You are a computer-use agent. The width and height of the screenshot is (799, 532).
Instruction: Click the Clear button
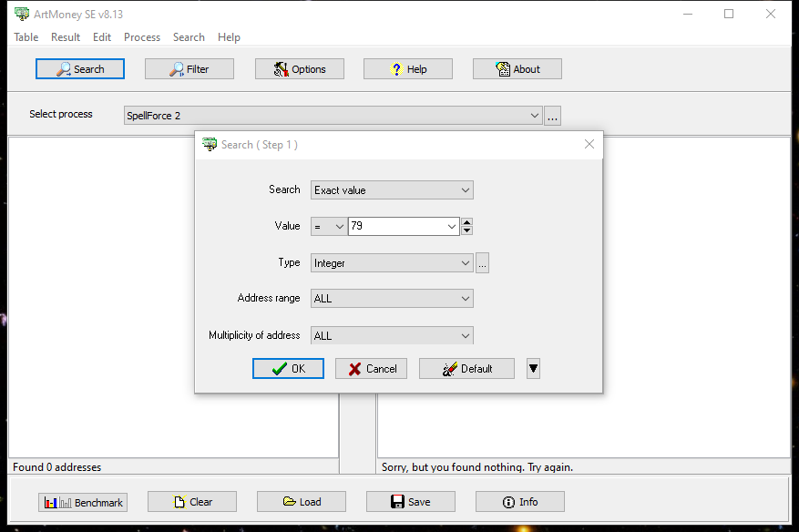pyautogui.click(x=192, y=502)
